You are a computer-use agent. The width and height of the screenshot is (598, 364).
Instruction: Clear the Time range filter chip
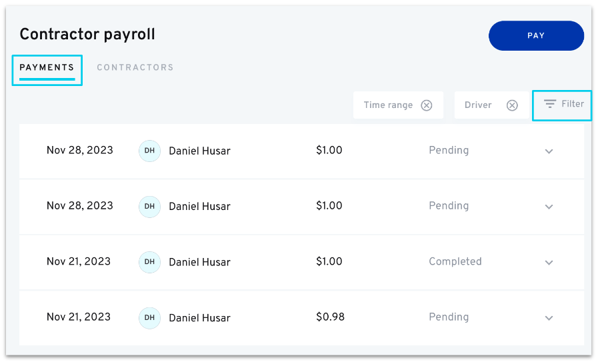(427, 105)
